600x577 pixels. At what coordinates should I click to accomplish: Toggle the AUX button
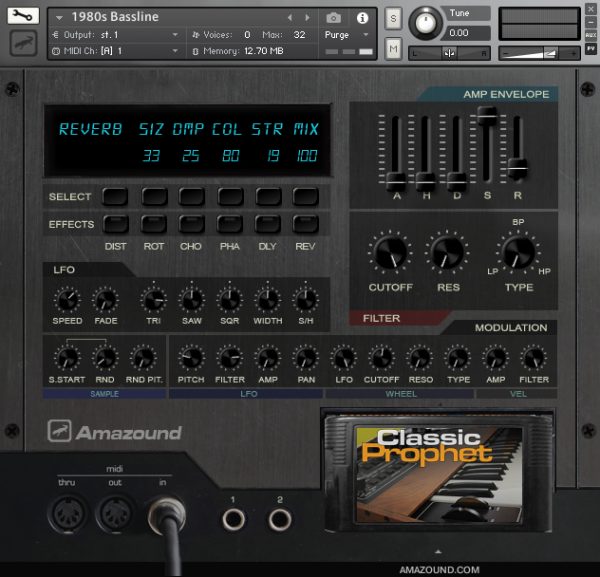coord(591,35)
